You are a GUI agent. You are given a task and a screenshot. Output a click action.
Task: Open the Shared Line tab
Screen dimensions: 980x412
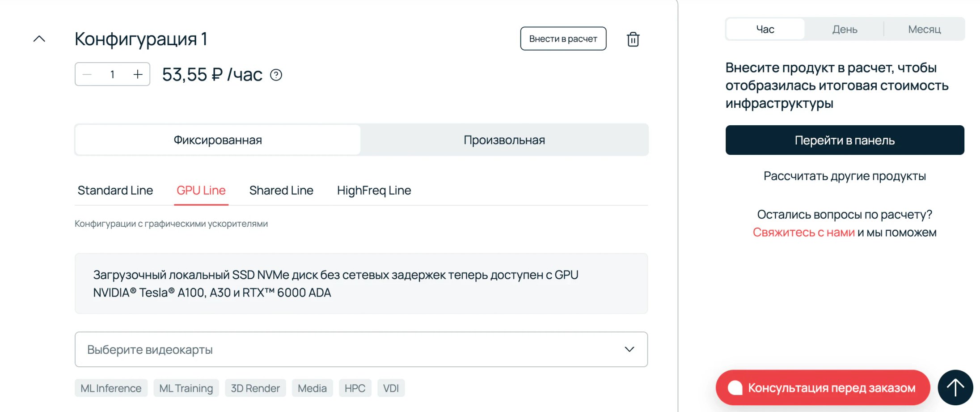pyautogui.click(x=281, y=191)
